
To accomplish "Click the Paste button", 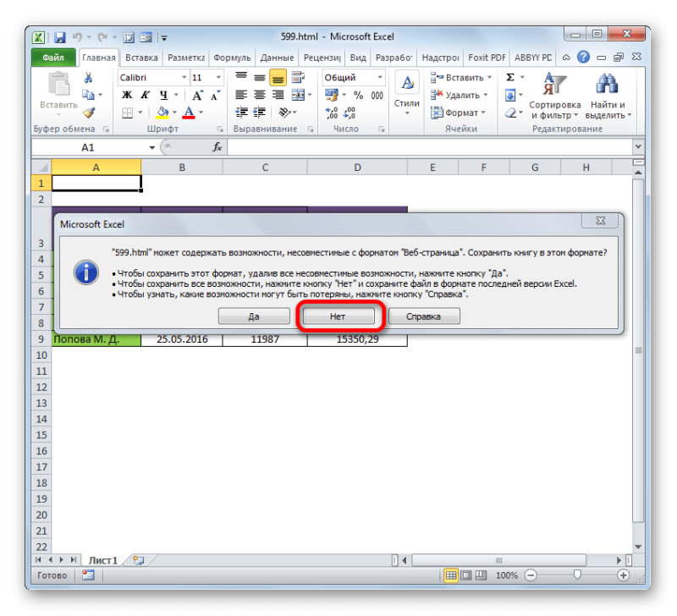I will (x=58, y=94).
